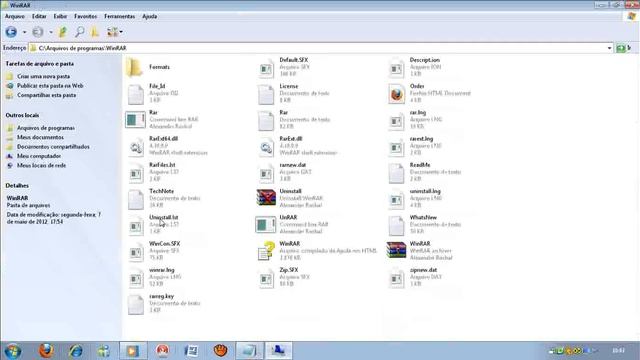
Task: Open the Ferramentas menu
Action: (120, 16)
